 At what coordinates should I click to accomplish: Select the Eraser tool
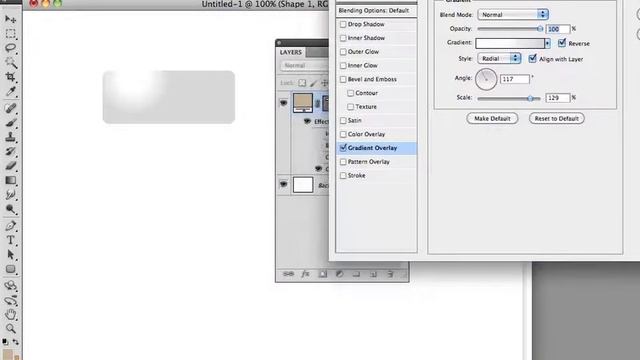11,166
